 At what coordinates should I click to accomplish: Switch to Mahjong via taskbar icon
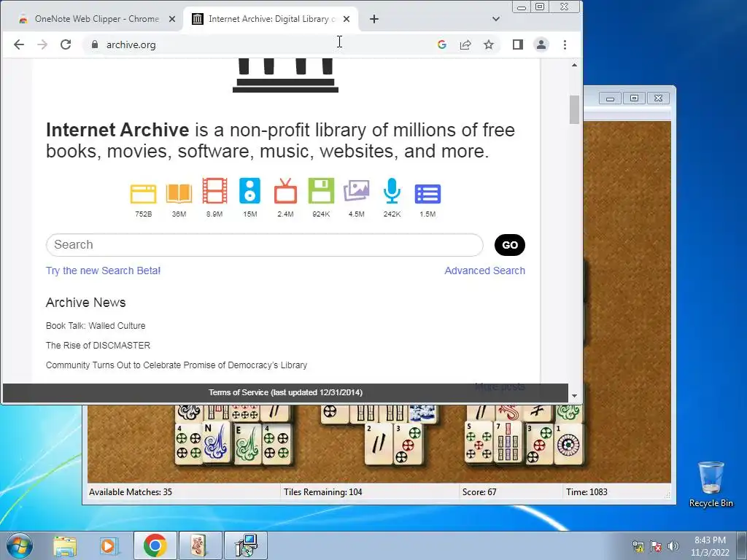tap(200, 545)
